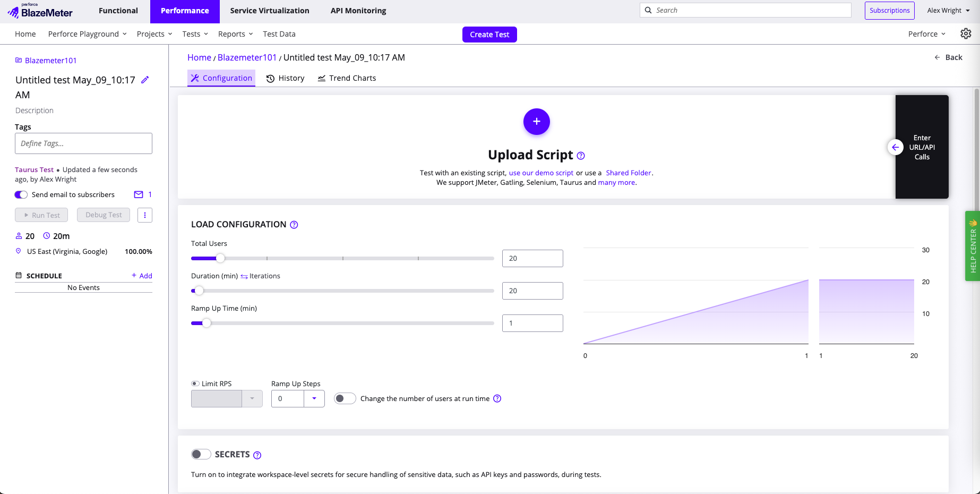
Task: Open the Trend Charts tab
Action: point(347,78)
